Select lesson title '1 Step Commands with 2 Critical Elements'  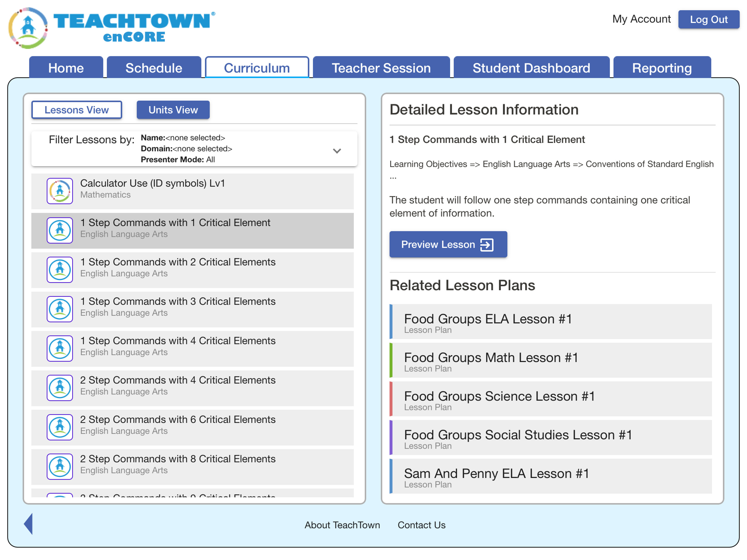(178, 262)
